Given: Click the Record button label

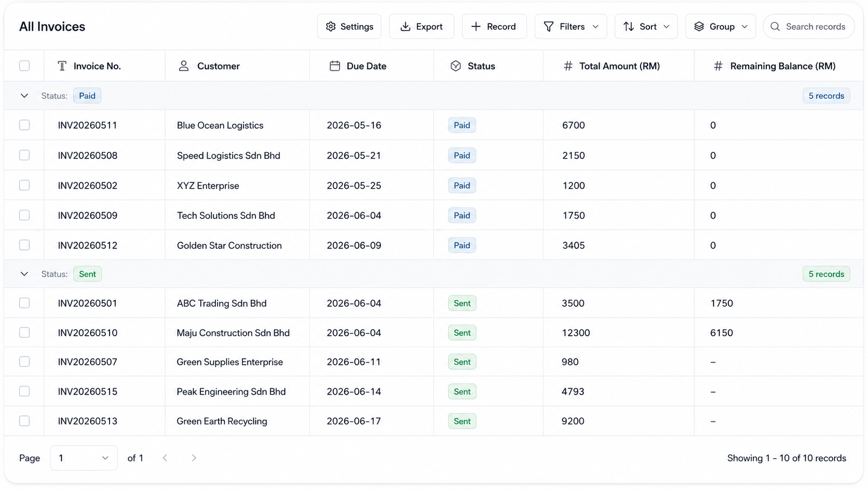Looking at the screenshot, I should pos(501,27).
